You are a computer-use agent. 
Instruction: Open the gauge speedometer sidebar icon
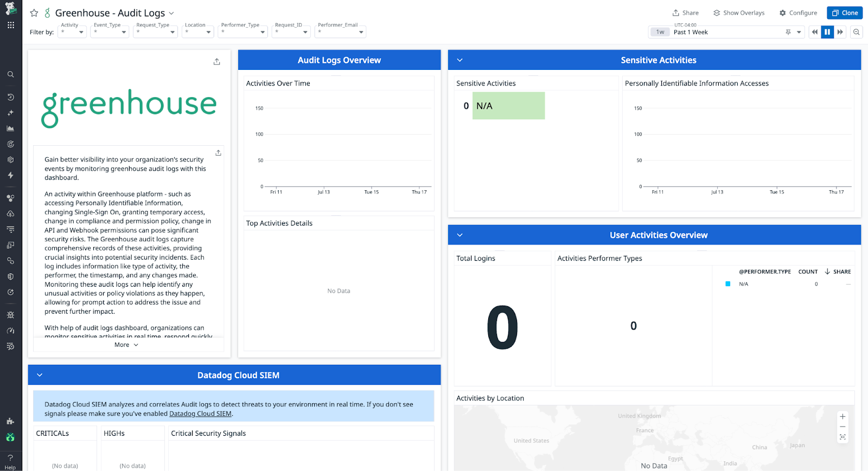click(x=10, y=331)
